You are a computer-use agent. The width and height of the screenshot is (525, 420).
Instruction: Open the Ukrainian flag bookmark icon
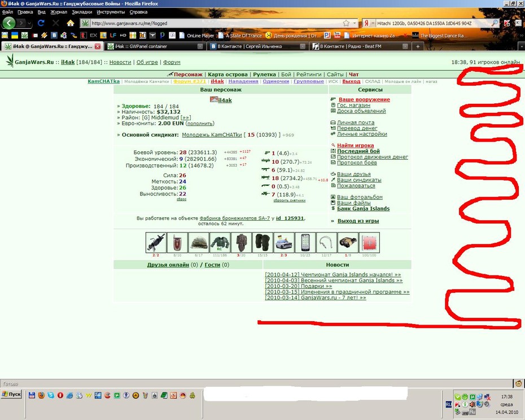coord(15,35)
